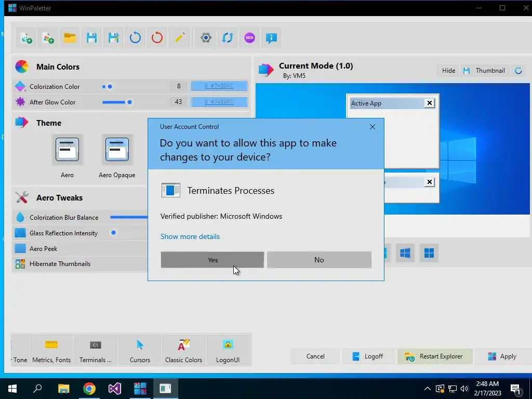The width and height of the screenshot is (532, 399).
Task: Show hidden system tray icons
Action: click(428, 389)
